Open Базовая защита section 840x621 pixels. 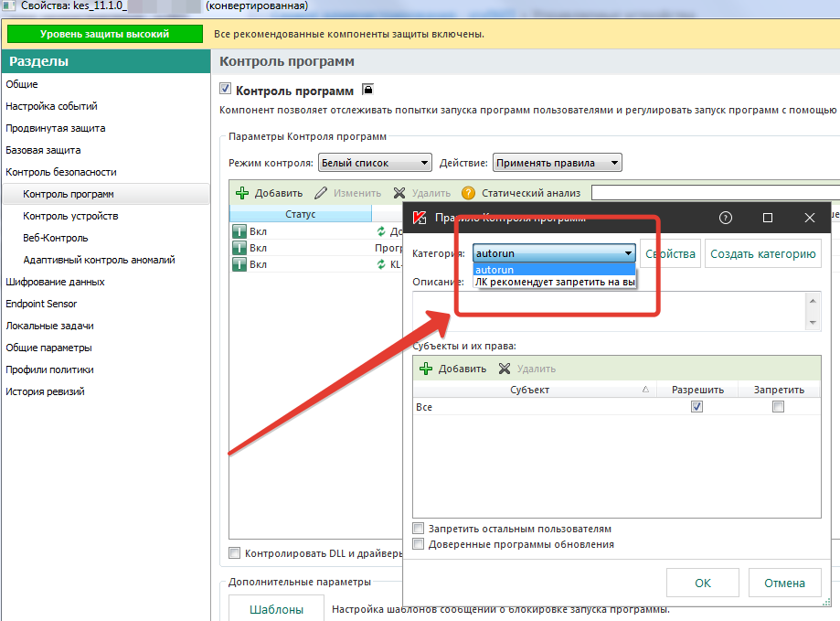point(43,150)
